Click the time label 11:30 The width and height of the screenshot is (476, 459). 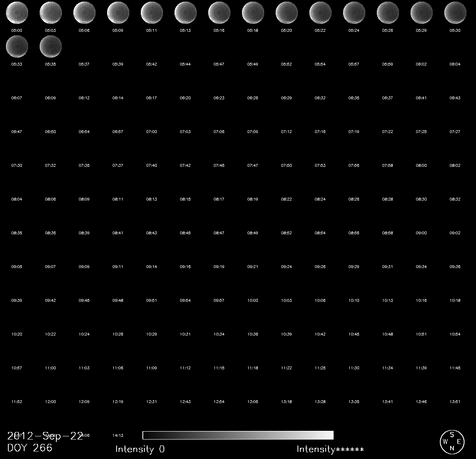tap(354, 368)
